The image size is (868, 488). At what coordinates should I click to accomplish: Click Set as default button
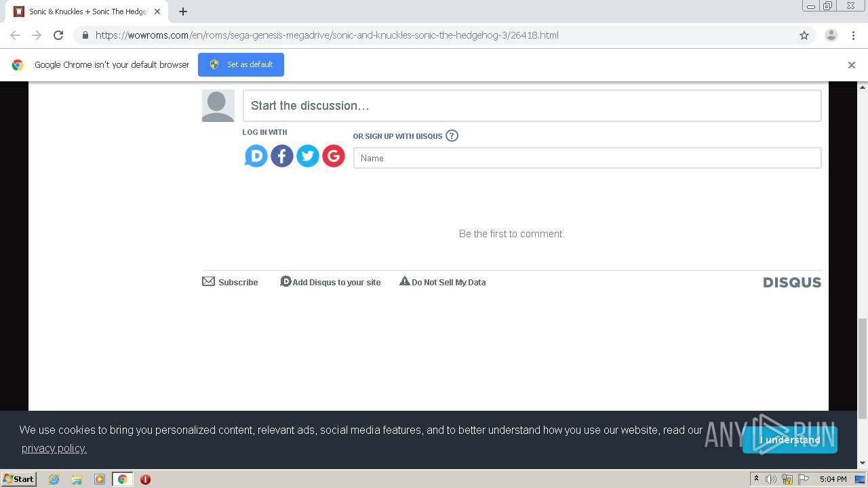(x=241, y=65)
